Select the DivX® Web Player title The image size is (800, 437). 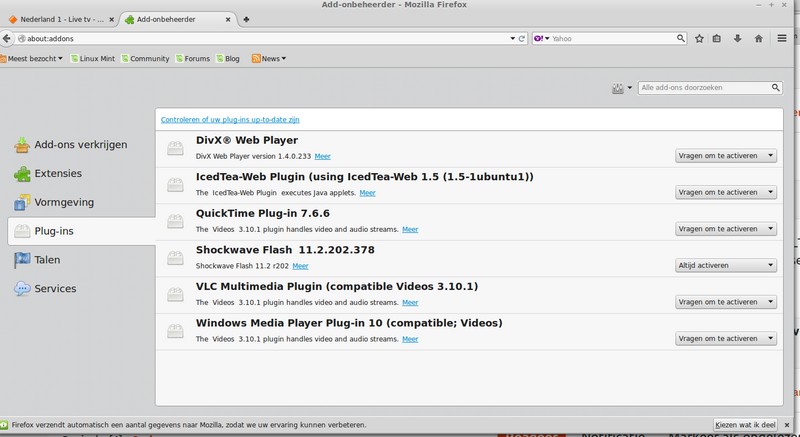click(x=247, y=140)
